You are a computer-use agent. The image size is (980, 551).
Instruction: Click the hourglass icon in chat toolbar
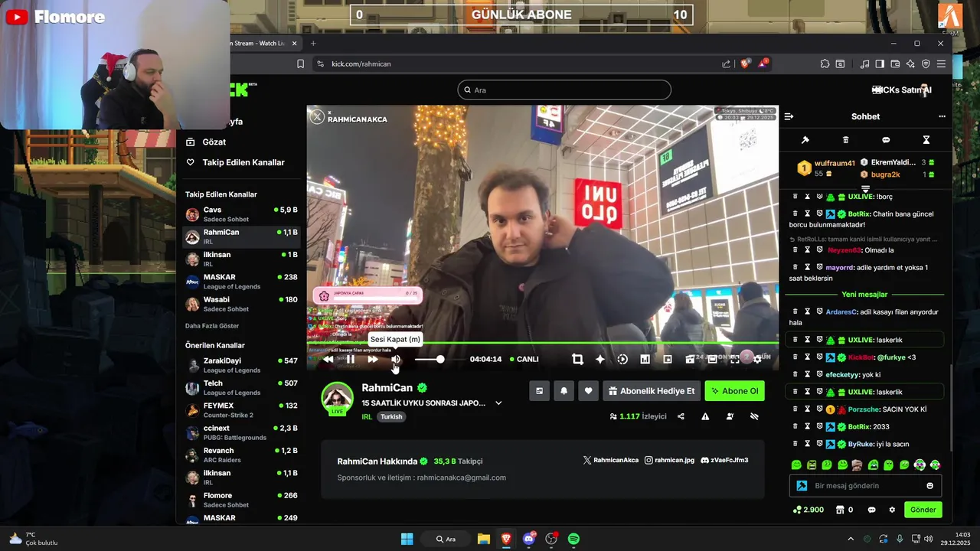(926, 140)
